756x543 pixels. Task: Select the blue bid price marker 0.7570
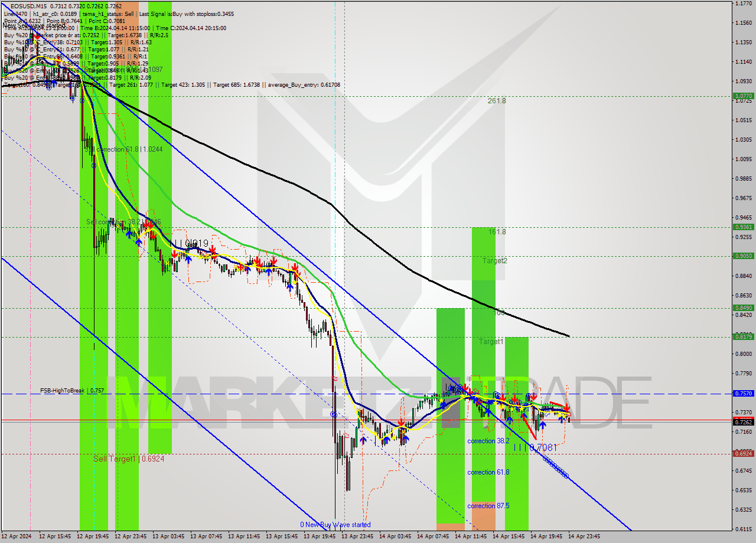(742, 392)
